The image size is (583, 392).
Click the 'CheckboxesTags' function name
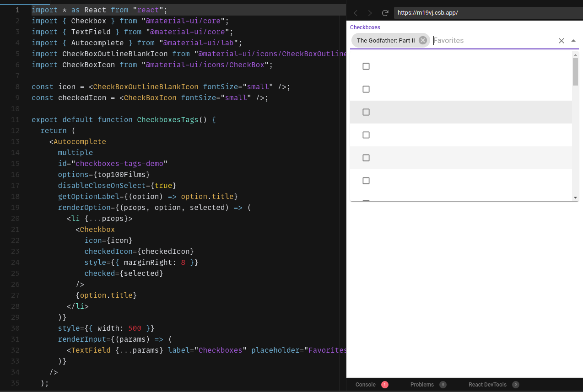pos(168,120)
